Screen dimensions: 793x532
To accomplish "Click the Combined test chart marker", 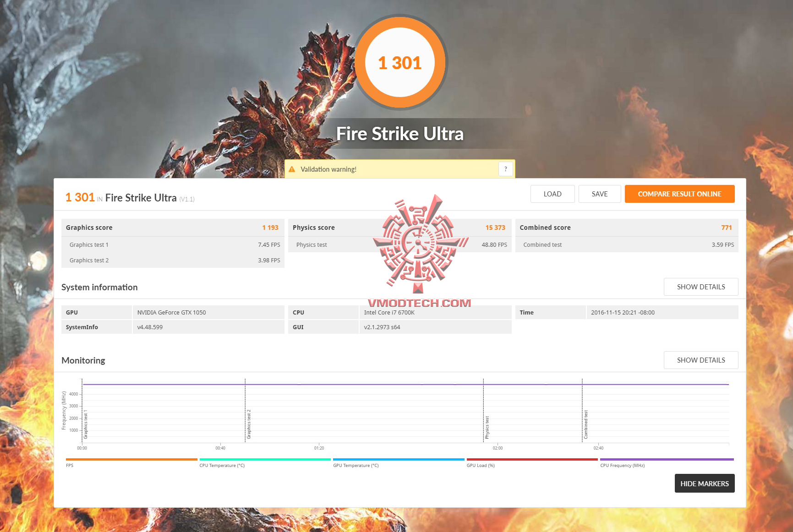I will [x=586, y=424].
